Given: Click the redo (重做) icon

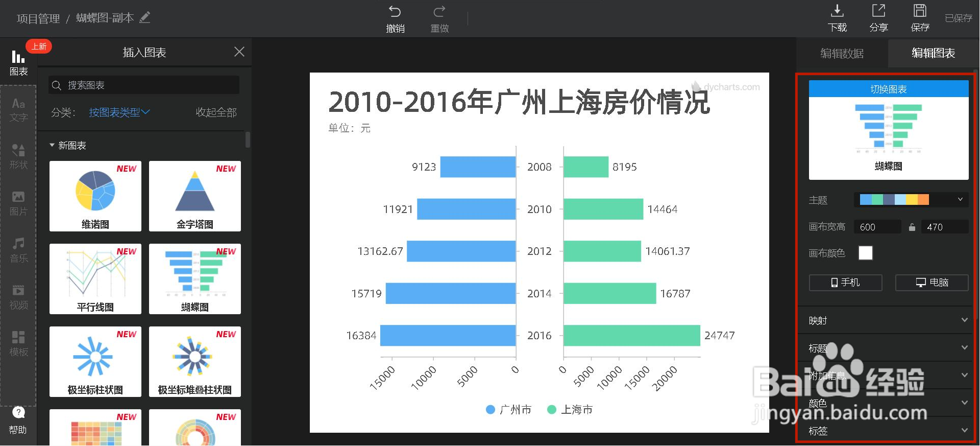Looking at the screenshot, I should pyautogui.click(x=439, y=11).
